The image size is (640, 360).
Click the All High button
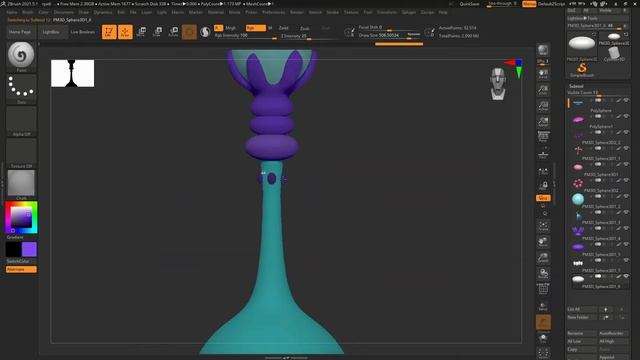tap(613, 341)
